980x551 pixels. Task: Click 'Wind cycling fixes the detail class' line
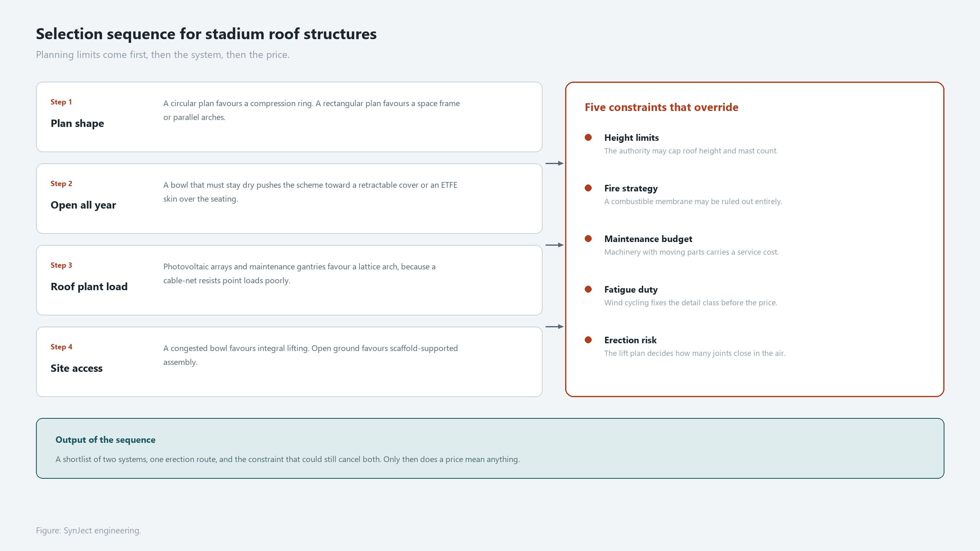click(691, 302)
